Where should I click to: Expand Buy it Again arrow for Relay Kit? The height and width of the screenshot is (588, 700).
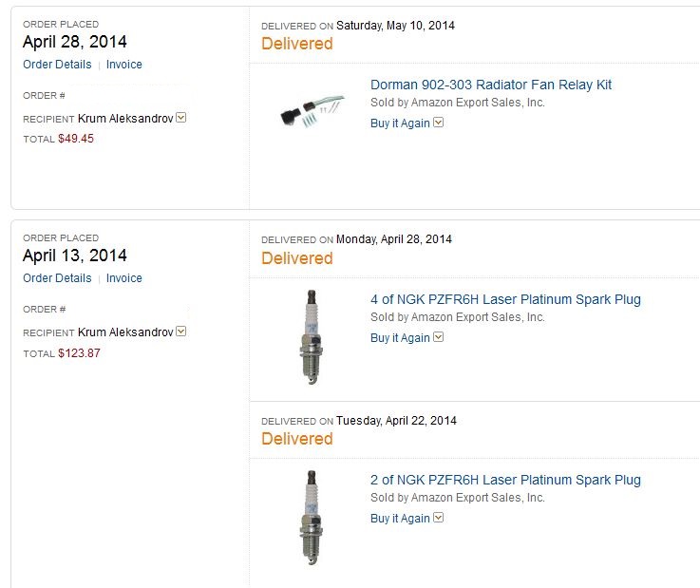pos(439,123)
